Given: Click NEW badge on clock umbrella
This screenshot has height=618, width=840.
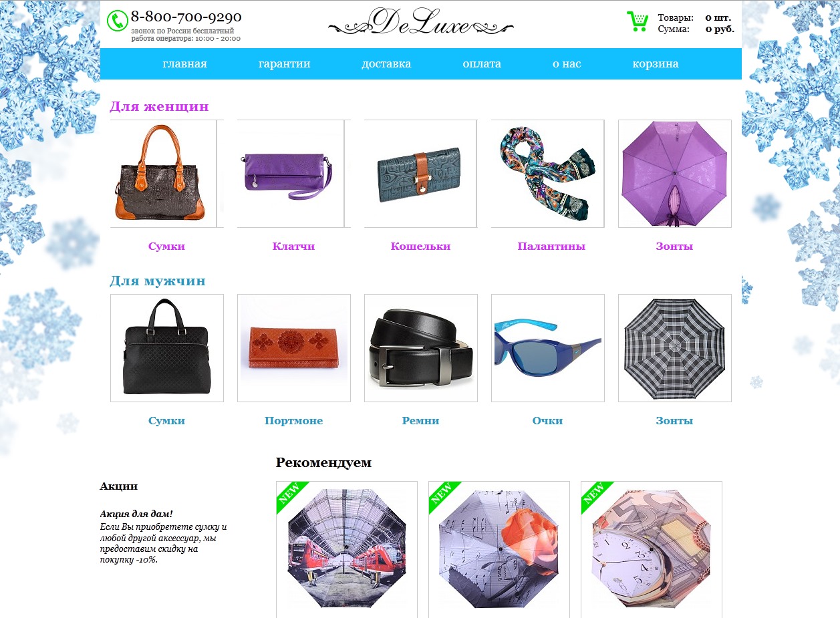Looking at the screenshot, I should point(597,497).
